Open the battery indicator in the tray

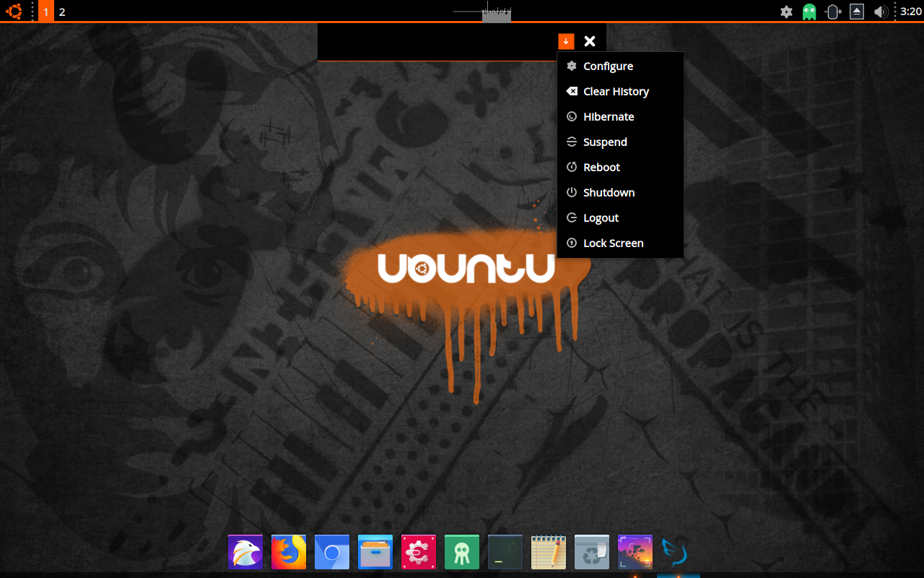[x=833, y=12]
